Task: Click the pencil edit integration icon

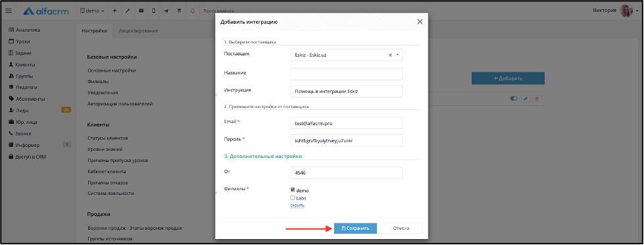Action: (x=526, y=99)
